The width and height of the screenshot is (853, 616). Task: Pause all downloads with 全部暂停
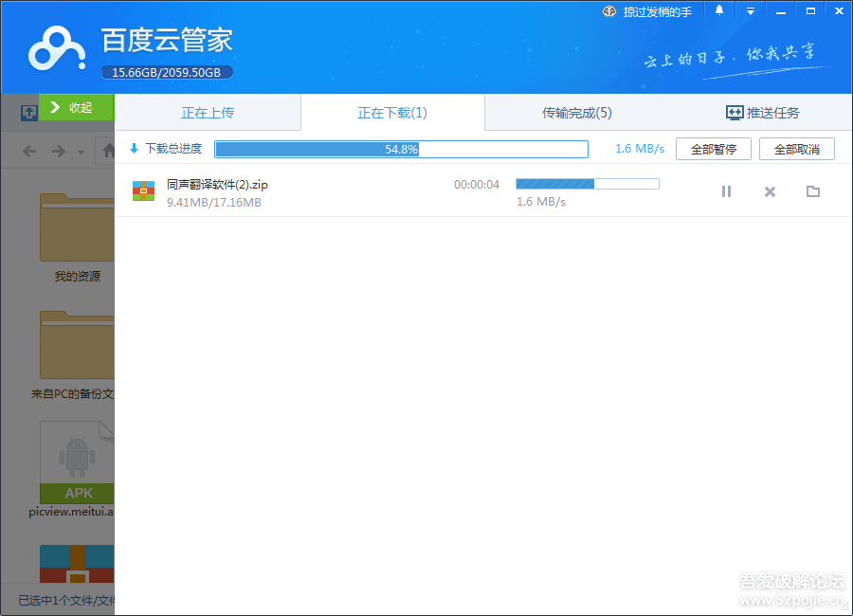(x=713, y=149)
